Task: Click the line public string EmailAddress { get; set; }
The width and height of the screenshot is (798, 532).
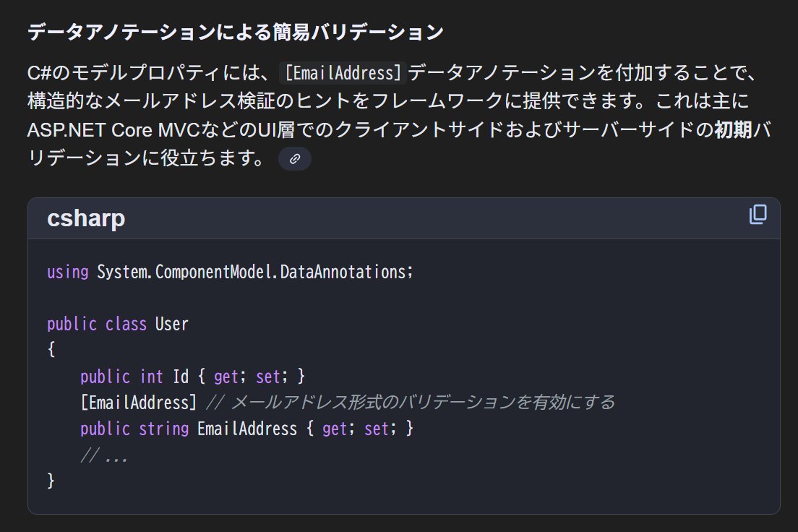Action: [246, 429]
